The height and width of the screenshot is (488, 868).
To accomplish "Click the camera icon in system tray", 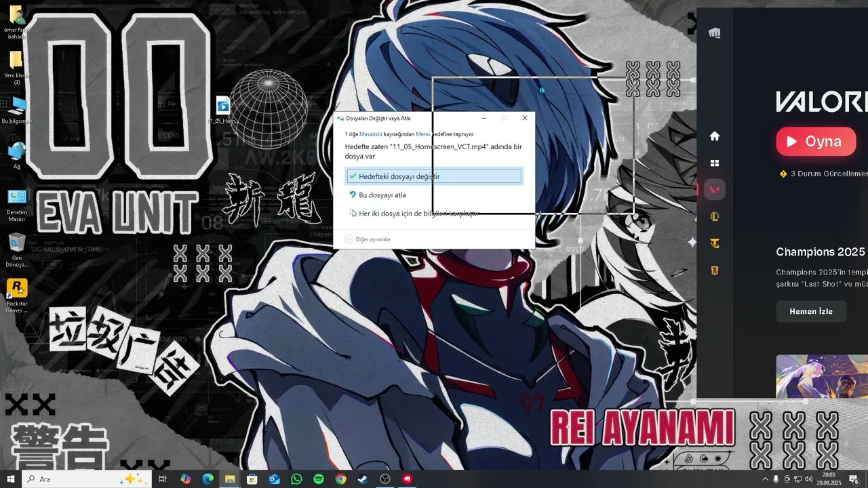I will (787, 479).
